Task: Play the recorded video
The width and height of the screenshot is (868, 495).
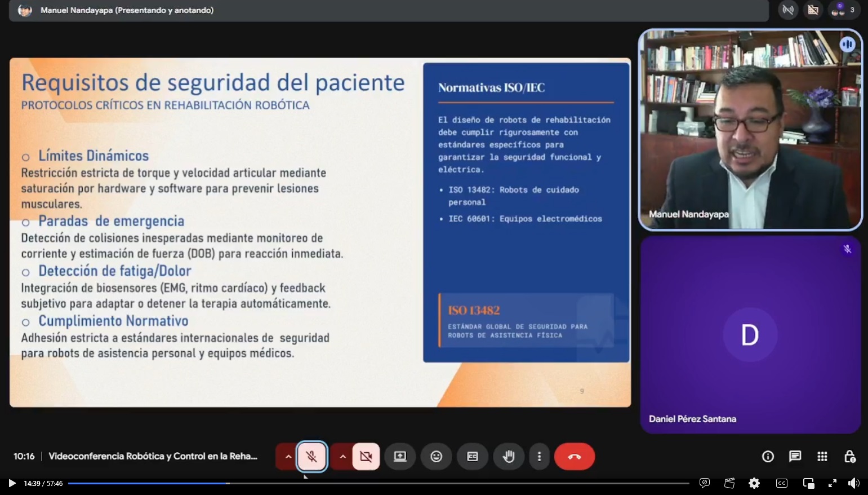Action: pos(12,483)
